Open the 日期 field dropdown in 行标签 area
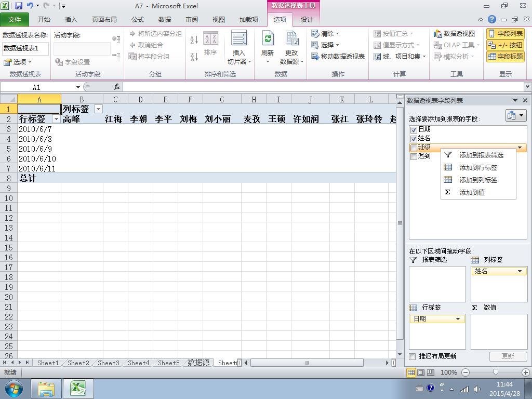Image resolution: width=532 pixels, height=399 pixels. pyautogui.click(x=458, y=319)
